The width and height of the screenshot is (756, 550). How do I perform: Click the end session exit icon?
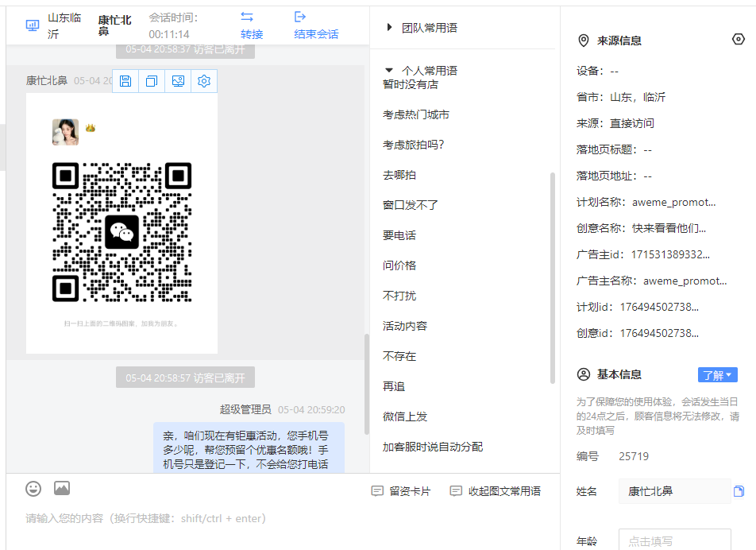[x=300, y=17]
